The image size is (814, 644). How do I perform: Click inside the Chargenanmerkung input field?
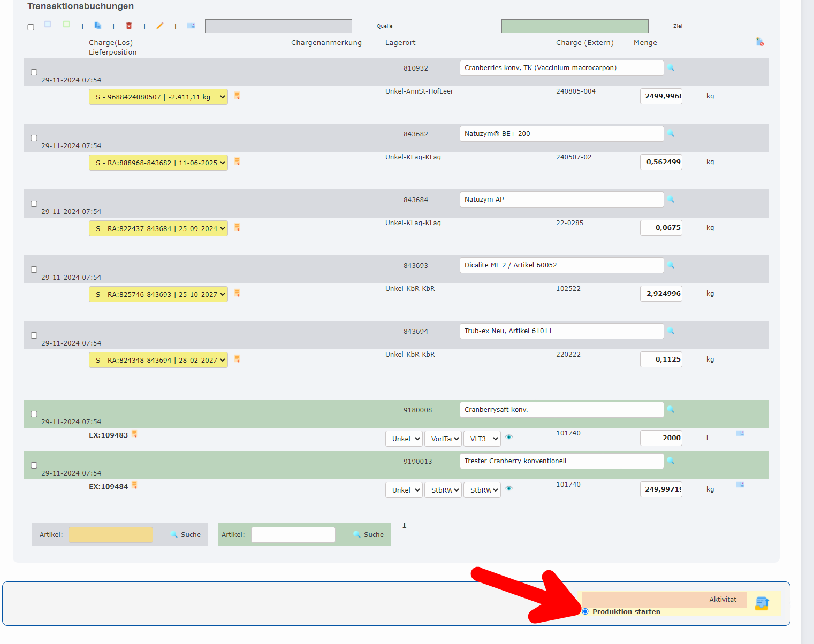tap(278, 26)
